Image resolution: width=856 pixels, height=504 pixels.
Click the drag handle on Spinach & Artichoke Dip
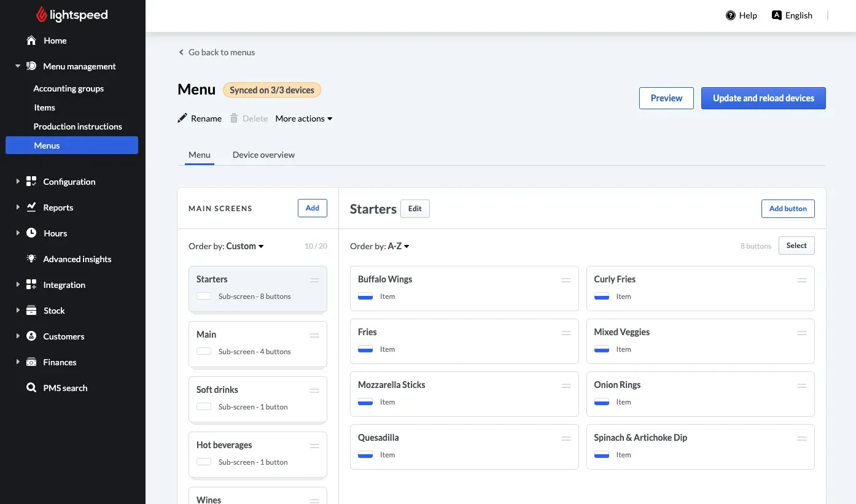click(x=802, y=438)
